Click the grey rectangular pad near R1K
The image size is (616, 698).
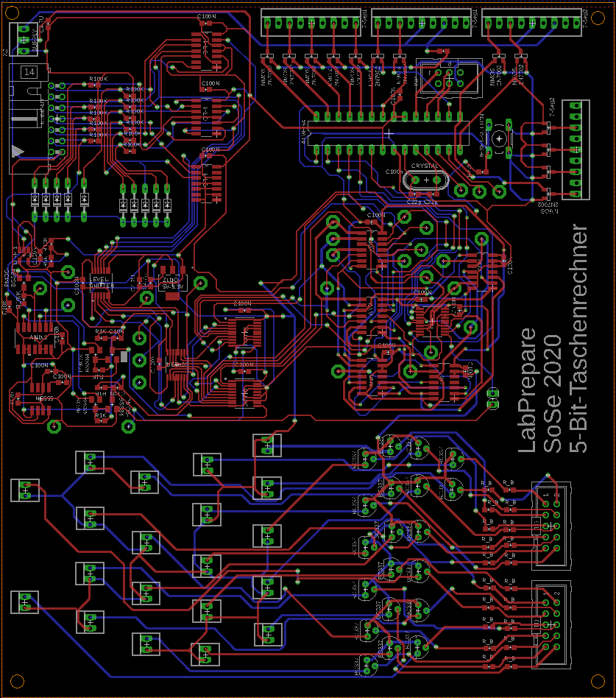[124, 357]
